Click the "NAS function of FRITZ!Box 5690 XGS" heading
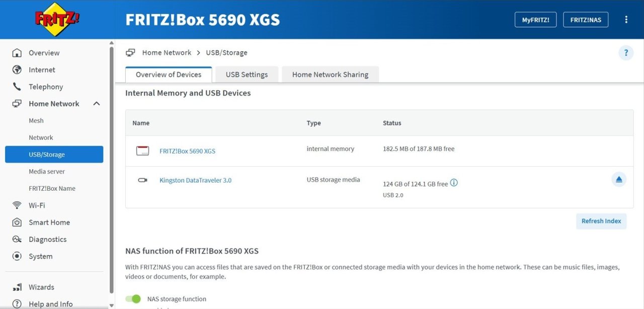The width and height of the screenshot is (644, 309). [x=192, y=251]
